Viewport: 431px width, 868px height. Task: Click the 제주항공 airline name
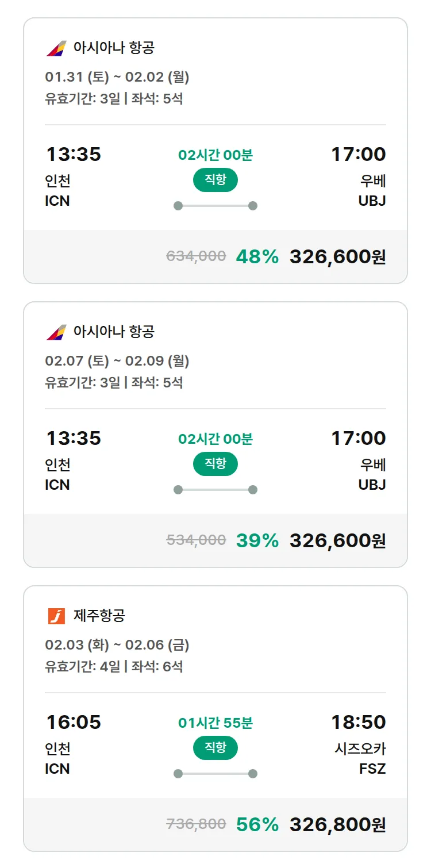coord(99,616)
